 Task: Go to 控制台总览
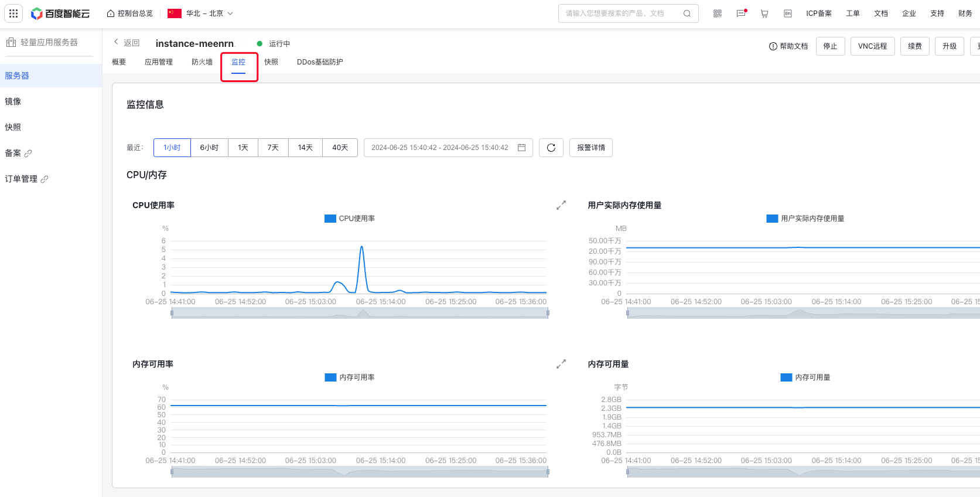[130, 13]
